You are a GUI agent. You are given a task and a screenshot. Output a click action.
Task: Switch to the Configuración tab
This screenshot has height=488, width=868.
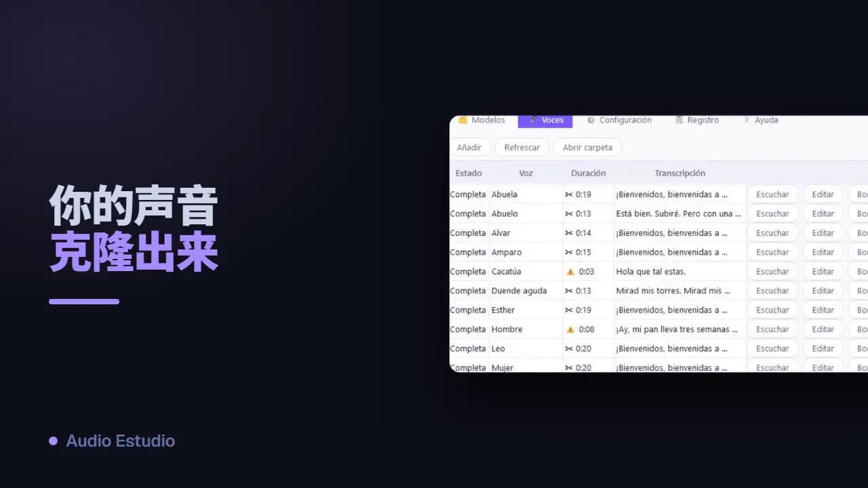click(619, 120)
